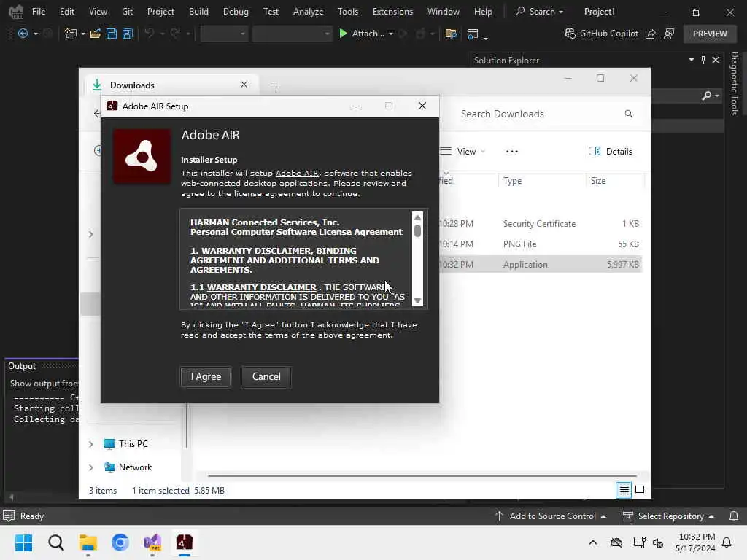Click the Save toolbar icon
The width and height of the screenshot is (747, 560).
[x=112, y=34]
